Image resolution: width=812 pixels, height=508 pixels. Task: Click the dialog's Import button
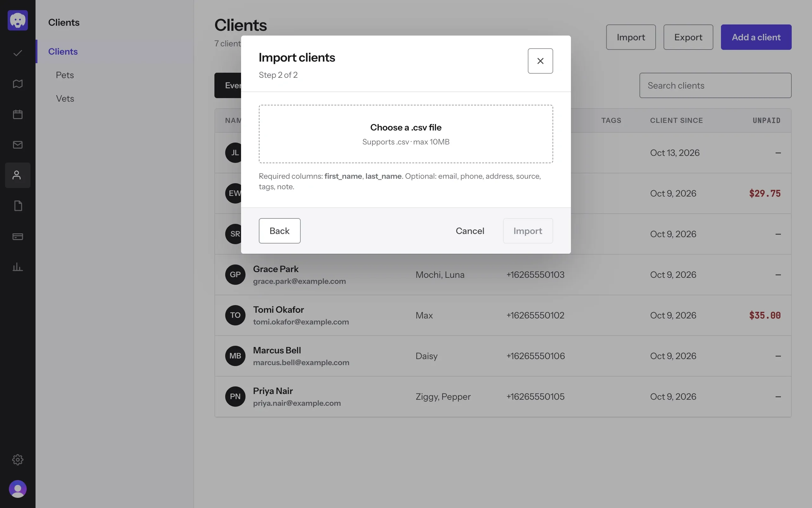pyautogui.click(x=528, y=231)
